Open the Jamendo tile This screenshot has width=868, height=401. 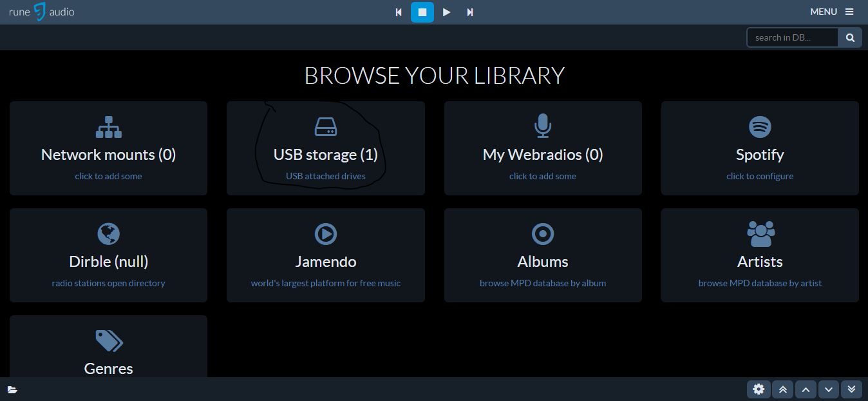point(326,255)
